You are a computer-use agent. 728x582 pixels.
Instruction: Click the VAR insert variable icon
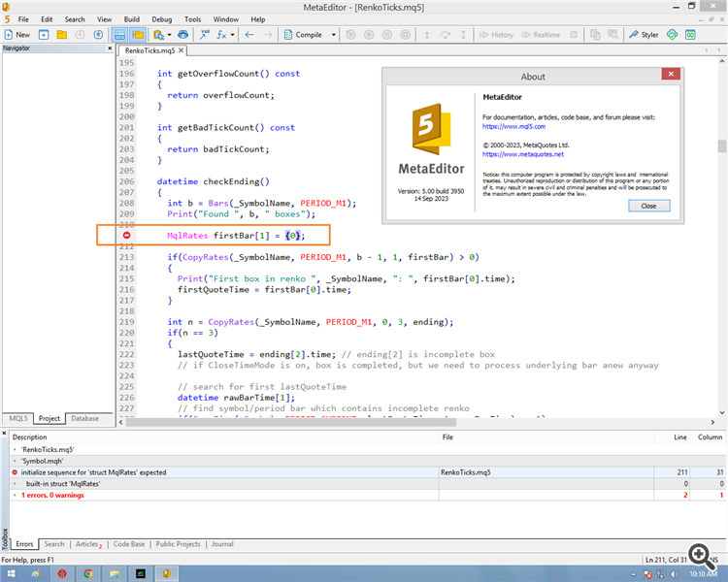tap(204, 35)
